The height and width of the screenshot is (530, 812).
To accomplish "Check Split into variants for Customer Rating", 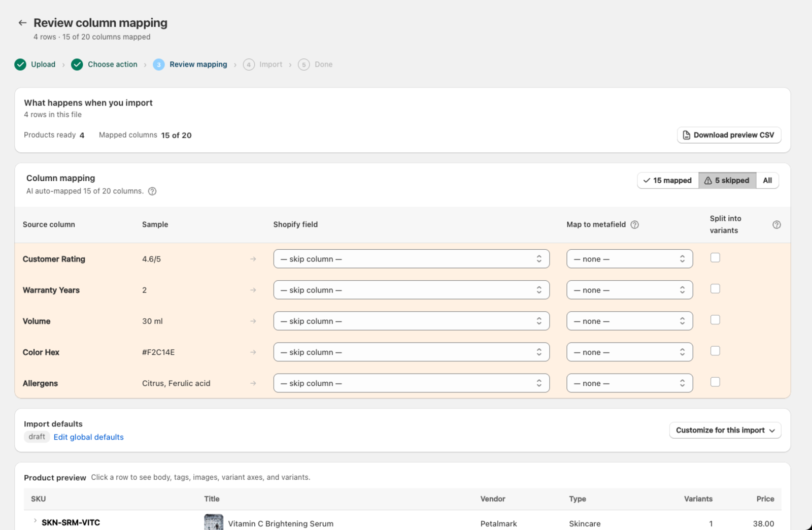I will coord(715,258).
